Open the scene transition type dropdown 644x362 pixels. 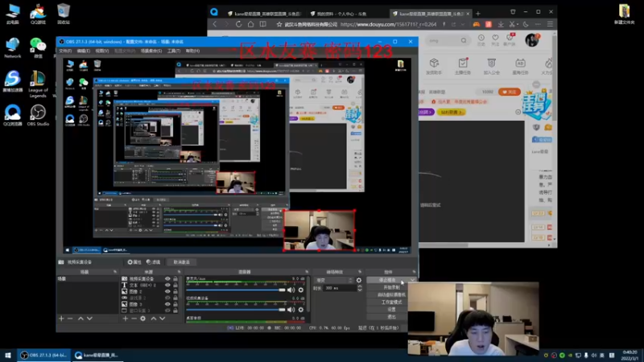click(334, 280)
